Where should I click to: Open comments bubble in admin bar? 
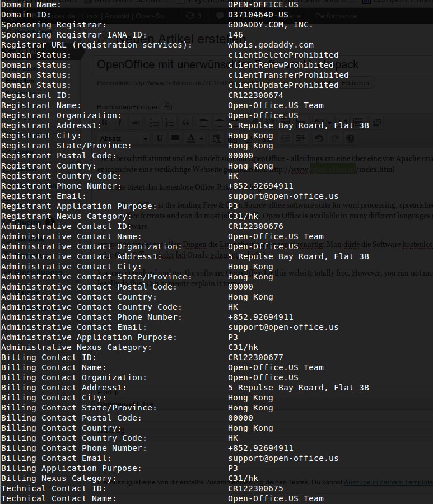(220, 16)
